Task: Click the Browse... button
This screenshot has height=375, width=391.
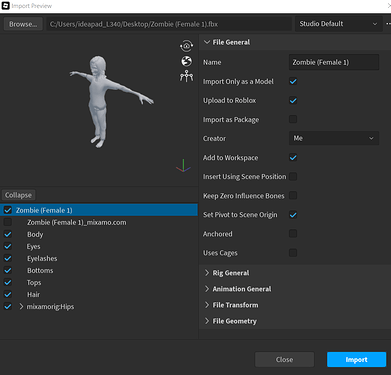Action: pyautogui.click(x=23, y=24)
